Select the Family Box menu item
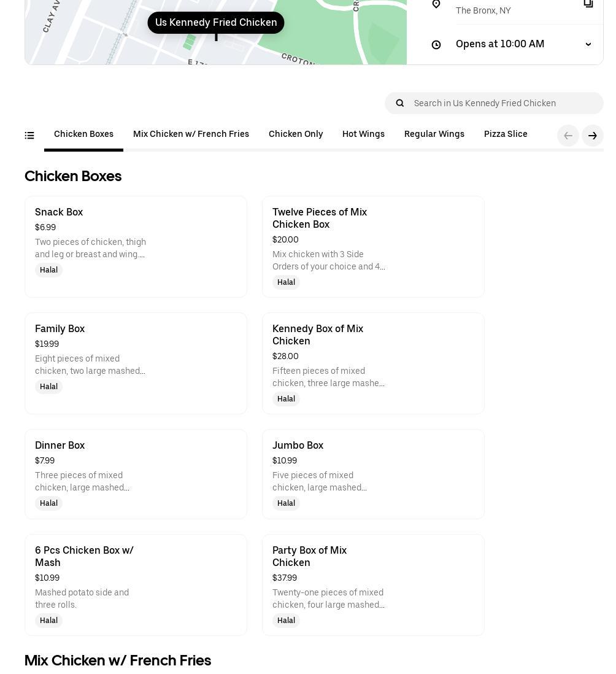616x674 pixels. tap(136, 363)
